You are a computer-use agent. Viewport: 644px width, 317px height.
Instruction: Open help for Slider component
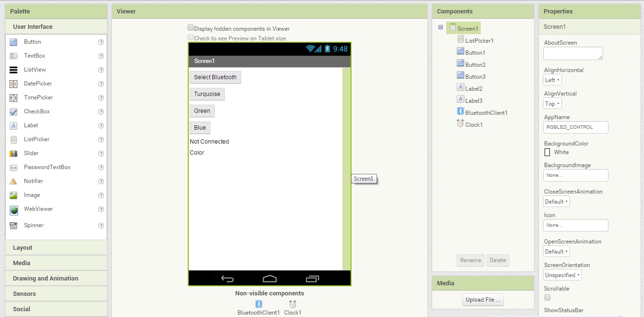101,154
